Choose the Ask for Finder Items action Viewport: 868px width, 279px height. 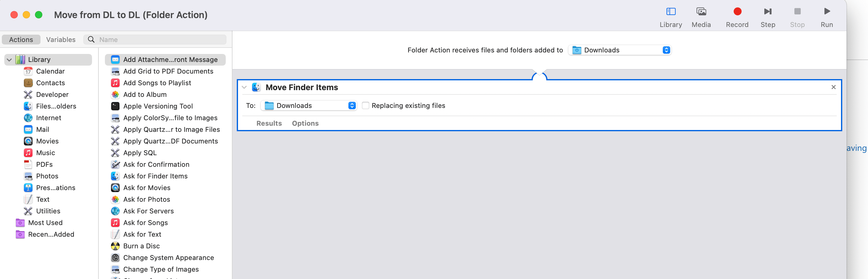click(155, 176)
